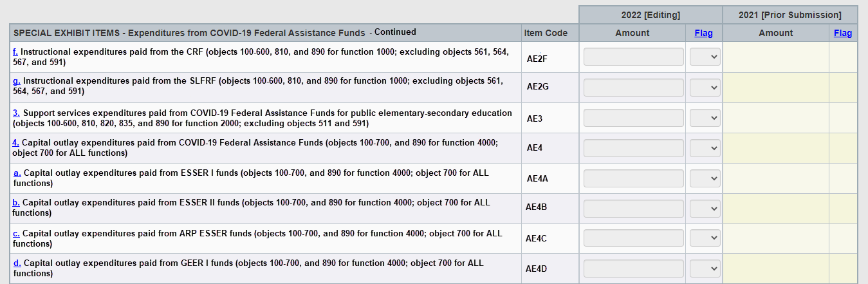Expand the flag dropdown for AE4B
The image size is (868, 284).
[x=705, y=209]
